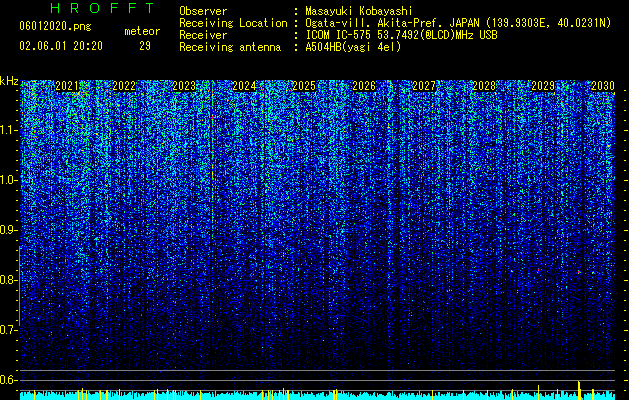The width and height of the screenshot is (629, 400).
Task: Click the magenta echo dot near 0.8 kHz
Action: coord(579,272)
